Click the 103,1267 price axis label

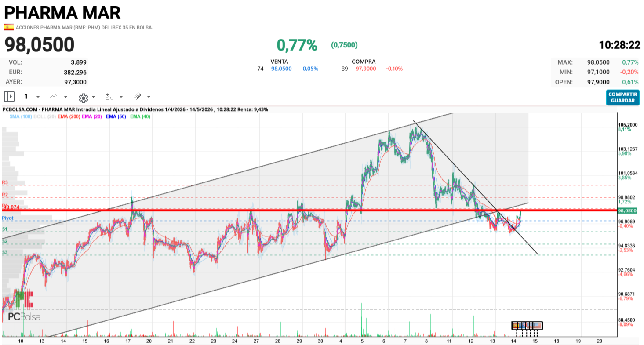(628, 149)
